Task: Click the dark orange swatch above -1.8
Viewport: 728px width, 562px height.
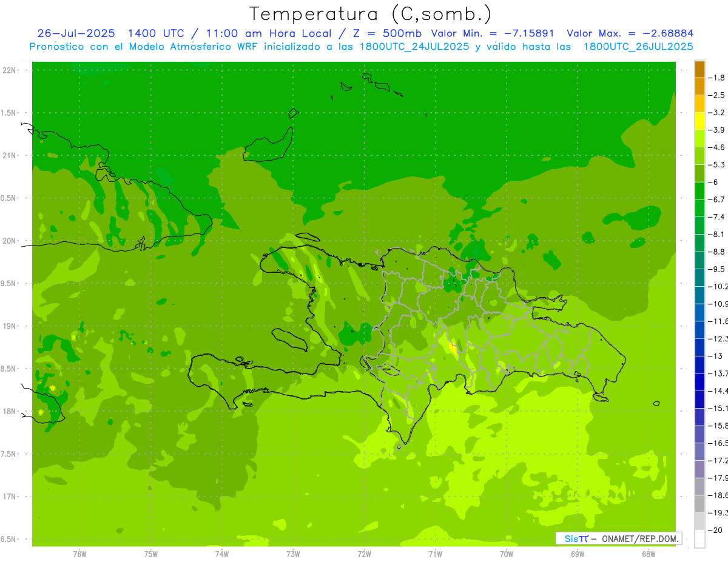Action: [699, 69]
